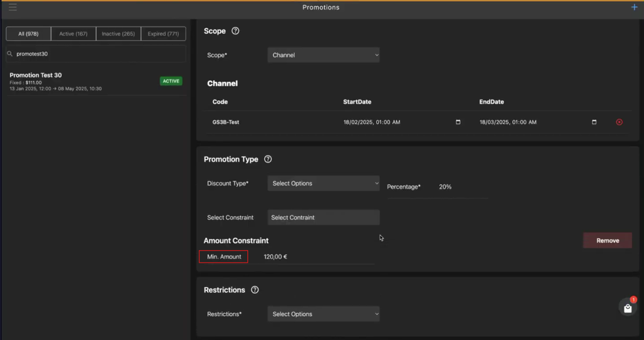Click the Remove button
644x340 pixels.
(x=608, y=241)
